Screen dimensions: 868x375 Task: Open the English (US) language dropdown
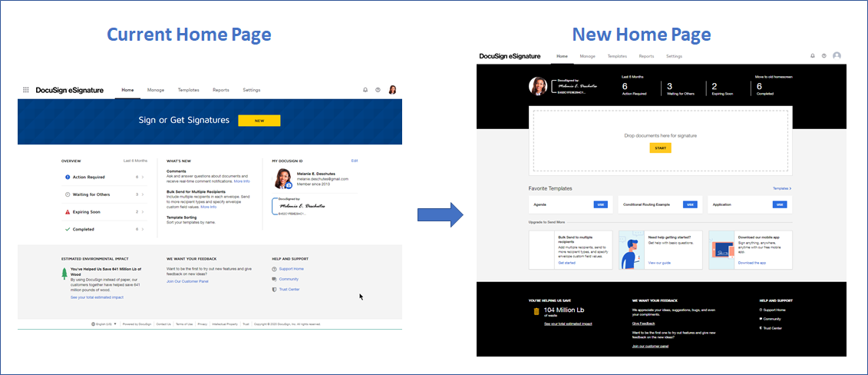[x=104, y=324]
